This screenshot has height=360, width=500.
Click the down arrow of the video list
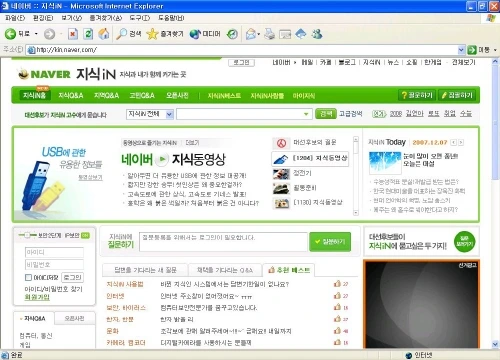click(x=356, y=213)
